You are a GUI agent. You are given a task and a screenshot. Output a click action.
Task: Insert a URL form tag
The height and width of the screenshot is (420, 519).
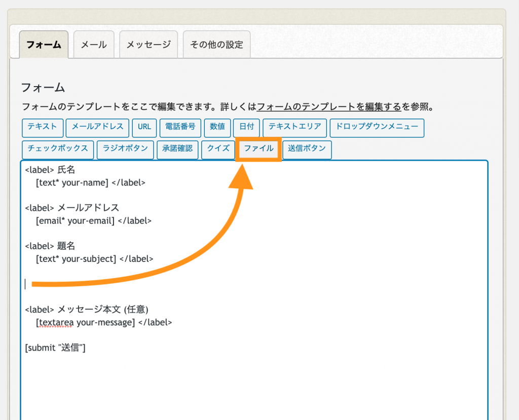[x=144, y=128]
